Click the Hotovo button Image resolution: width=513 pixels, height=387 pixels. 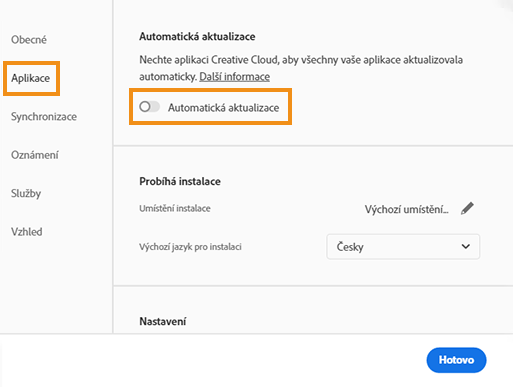[456, 360]
